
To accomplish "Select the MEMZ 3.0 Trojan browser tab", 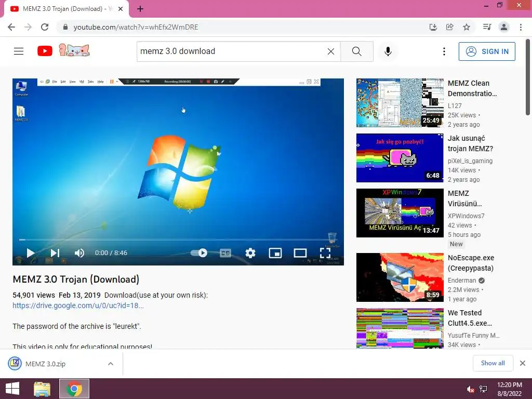I will tap(66, 9).
